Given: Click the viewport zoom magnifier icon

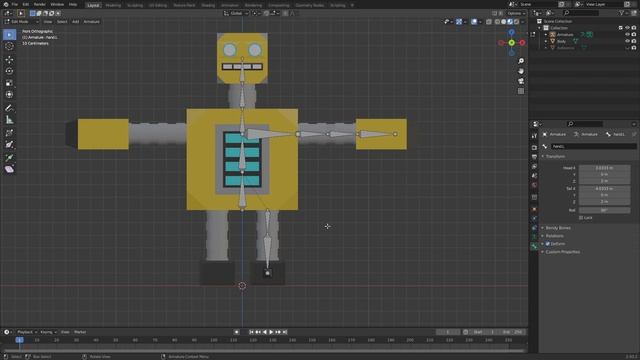Looking at the screenshot, I should click(521, 61).
